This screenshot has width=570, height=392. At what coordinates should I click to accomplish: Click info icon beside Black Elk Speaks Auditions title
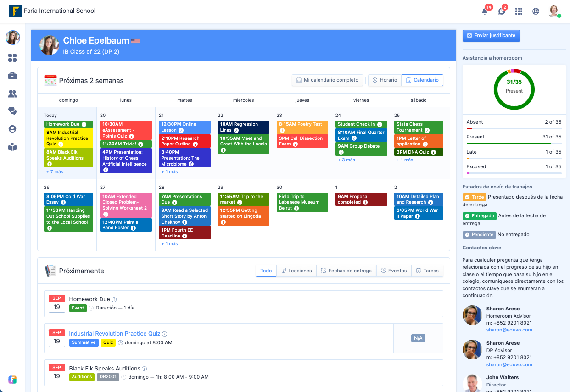[145, 369]
